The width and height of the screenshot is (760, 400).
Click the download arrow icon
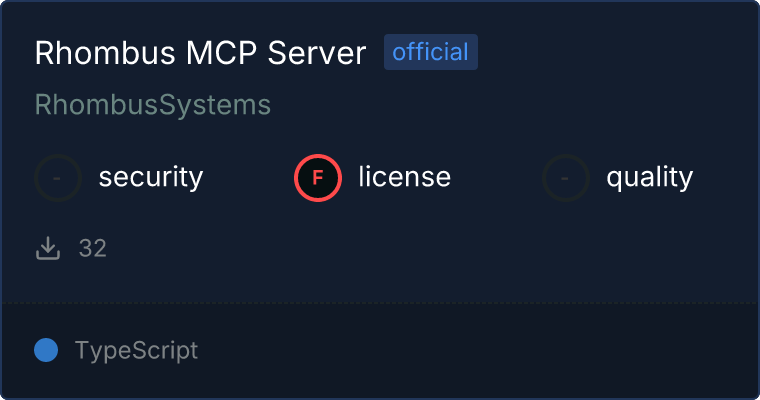[x=48, y=248]
